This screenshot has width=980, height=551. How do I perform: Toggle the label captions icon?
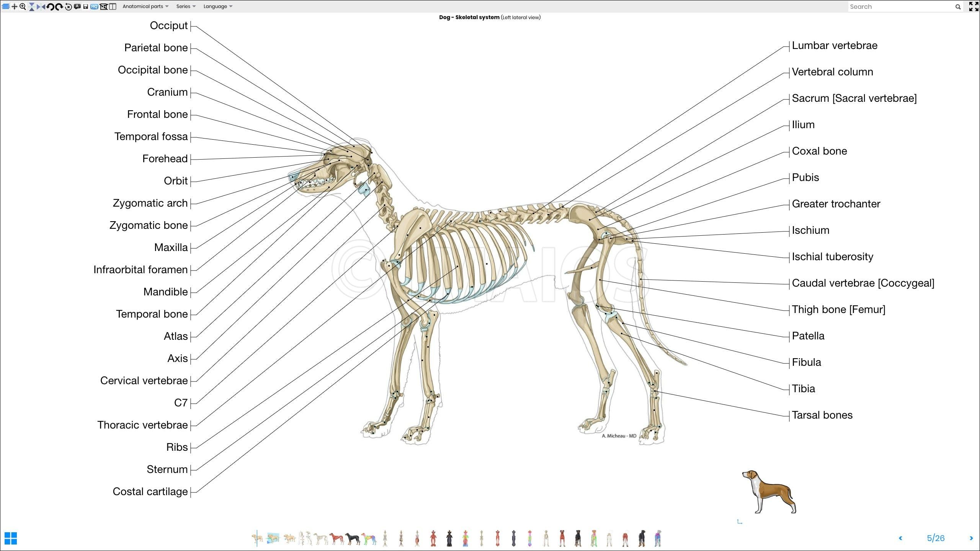coord(77,6)
